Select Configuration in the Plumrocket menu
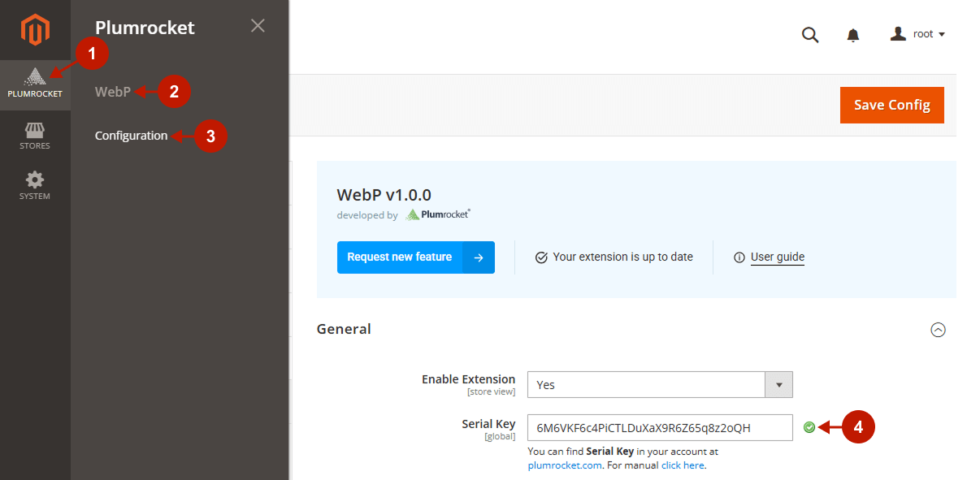This screenshot has height=480, width=980. coord(131,136)
